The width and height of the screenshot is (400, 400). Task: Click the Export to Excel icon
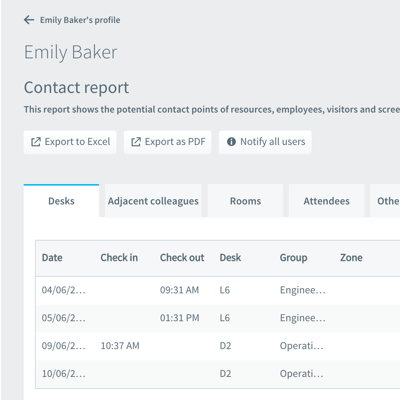click(36, 142)
